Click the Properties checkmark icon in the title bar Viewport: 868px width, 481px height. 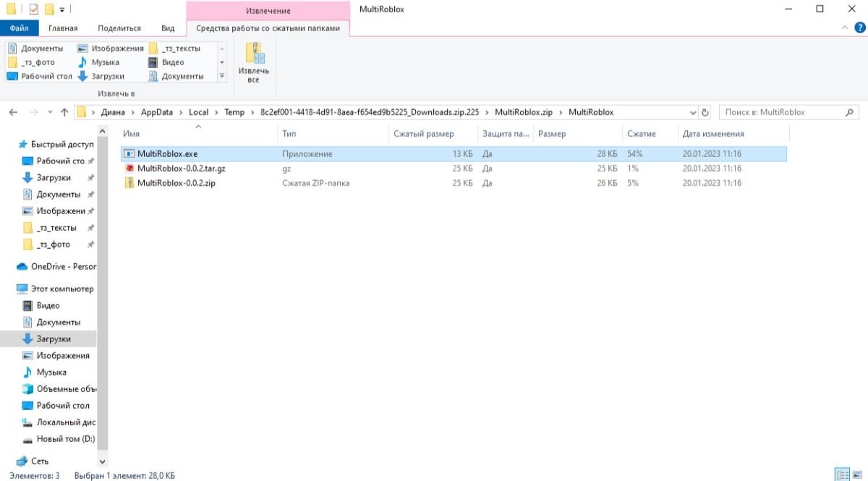point(34,9)
